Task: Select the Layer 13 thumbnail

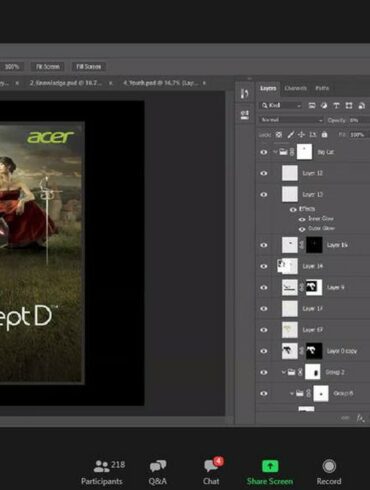Action: (x=290, y=194)
